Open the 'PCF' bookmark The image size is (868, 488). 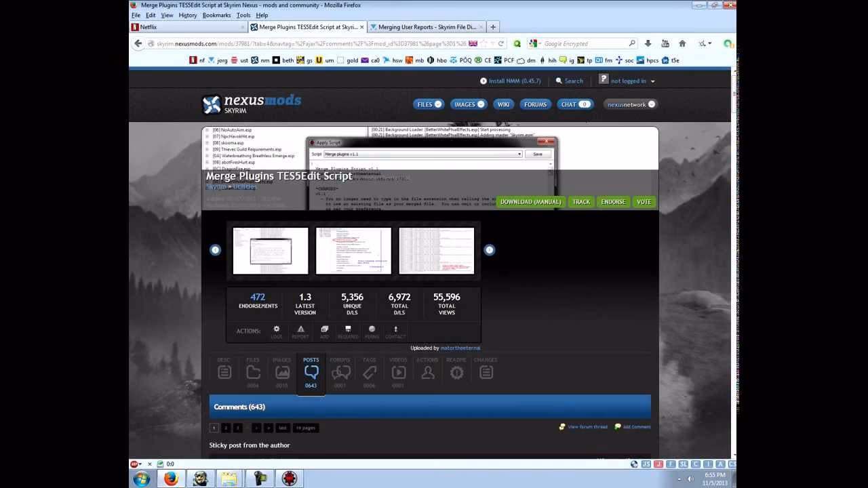(504, 60)
